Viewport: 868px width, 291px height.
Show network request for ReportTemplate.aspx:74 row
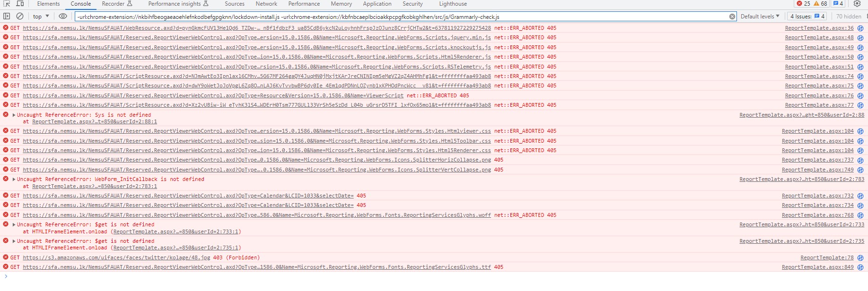860,76
